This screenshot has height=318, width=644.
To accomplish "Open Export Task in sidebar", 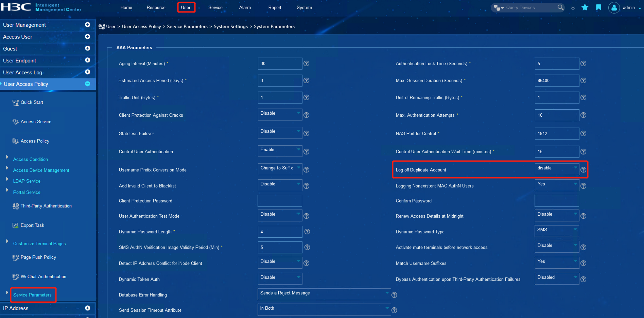I will [32, 225].
